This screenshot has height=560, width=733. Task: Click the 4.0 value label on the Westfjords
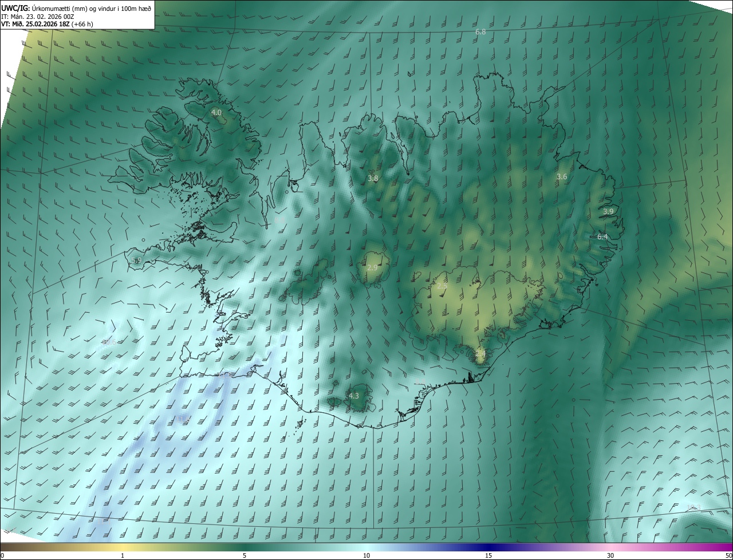(216, 113)
